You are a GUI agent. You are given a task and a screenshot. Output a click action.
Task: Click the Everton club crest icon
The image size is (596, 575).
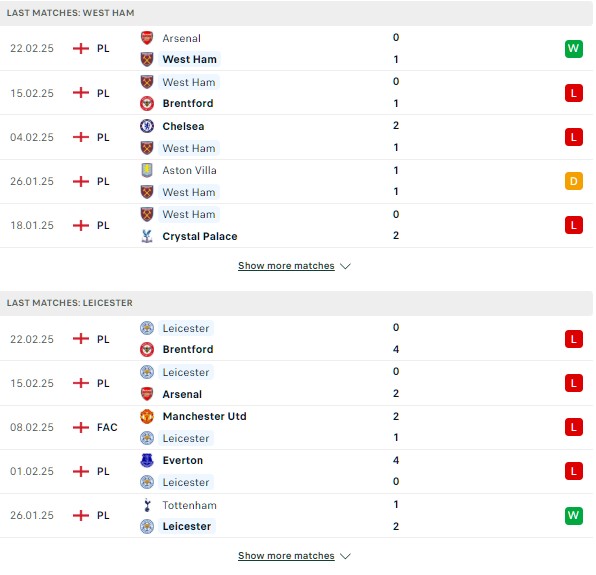click(x=147, y=460)
